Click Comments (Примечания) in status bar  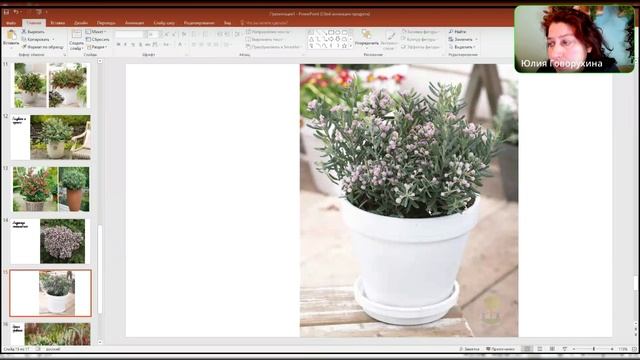(x=500, y=349)
